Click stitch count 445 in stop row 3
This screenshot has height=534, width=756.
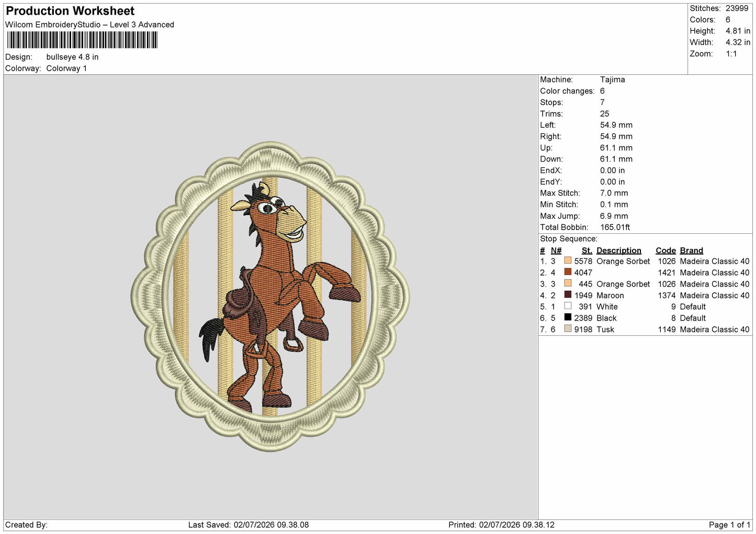tap(585, 284)
